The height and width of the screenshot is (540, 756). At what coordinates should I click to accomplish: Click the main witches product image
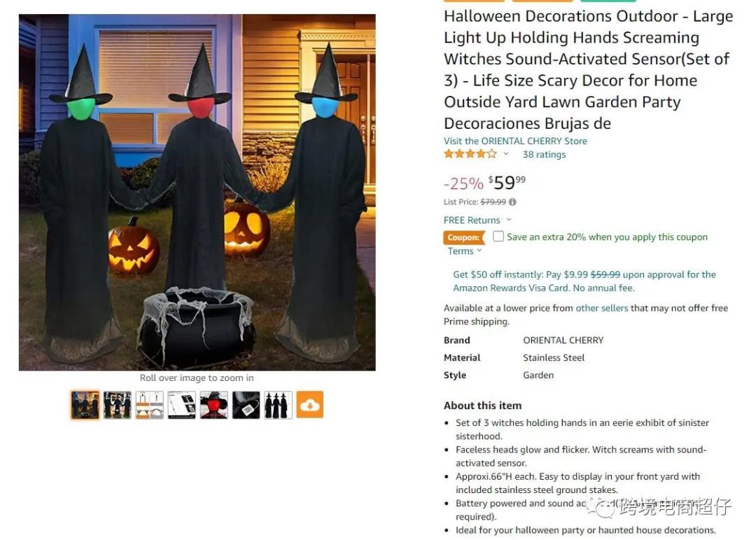197,193
